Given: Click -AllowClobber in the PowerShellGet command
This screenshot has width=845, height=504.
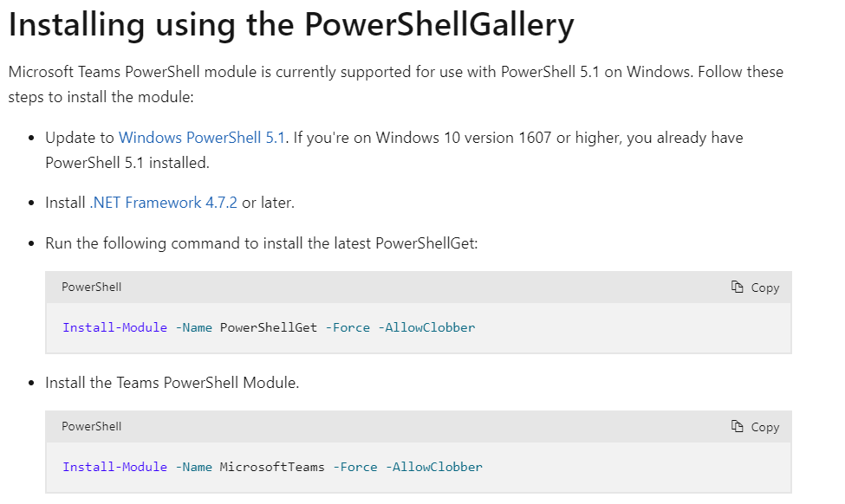Looking at the screenshot, I should pos(426,327).
